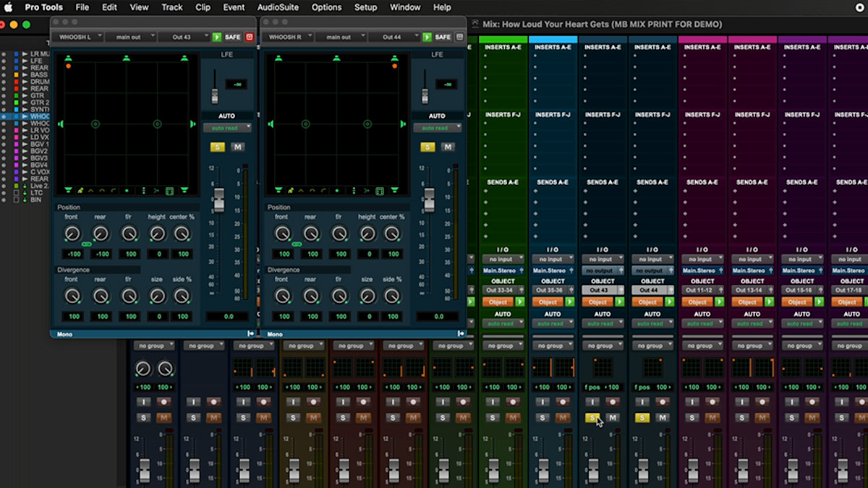
Task: Toggle the solo button on Out 44 mixer strip
Action: pyautogui.click(x=642, y=417)
